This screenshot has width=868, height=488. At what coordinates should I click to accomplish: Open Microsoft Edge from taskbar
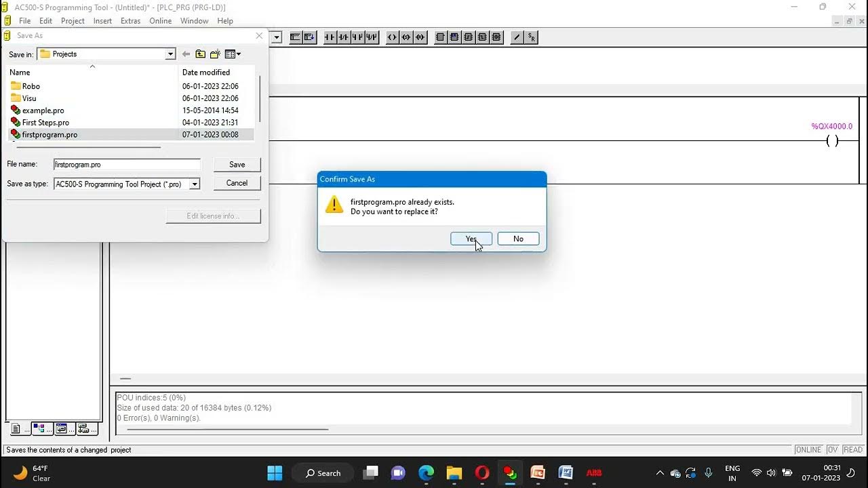(426, 472)
